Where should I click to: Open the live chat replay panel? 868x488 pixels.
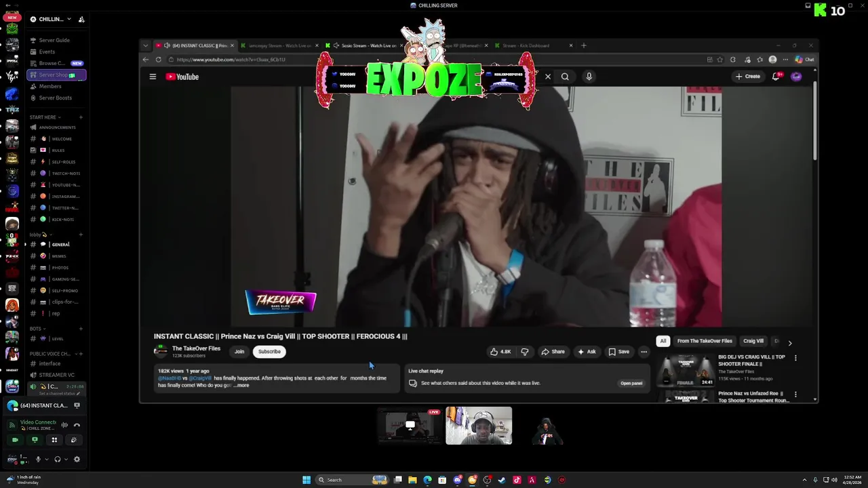pos(631,383)
